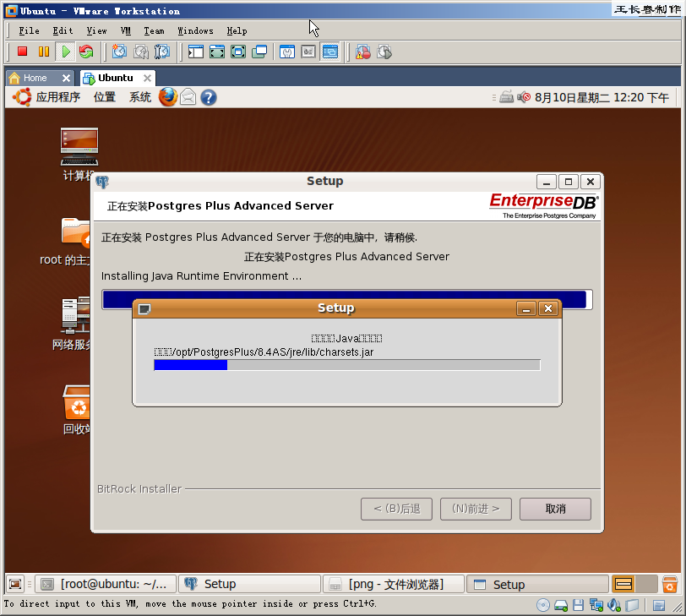Viewport: 686px width, 616px height.
Task: Show the summary view wrench-window icon
Action: 287,52
